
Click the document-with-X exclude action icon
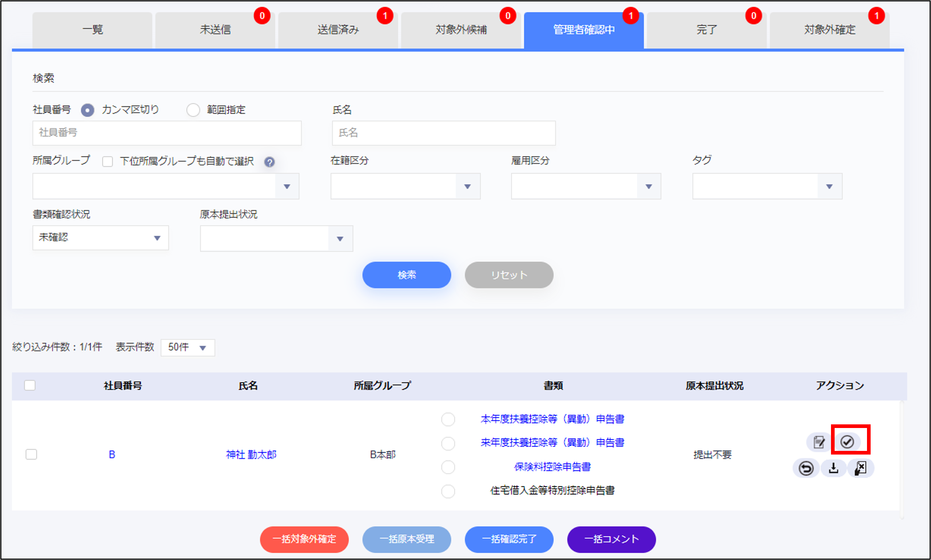860,468
